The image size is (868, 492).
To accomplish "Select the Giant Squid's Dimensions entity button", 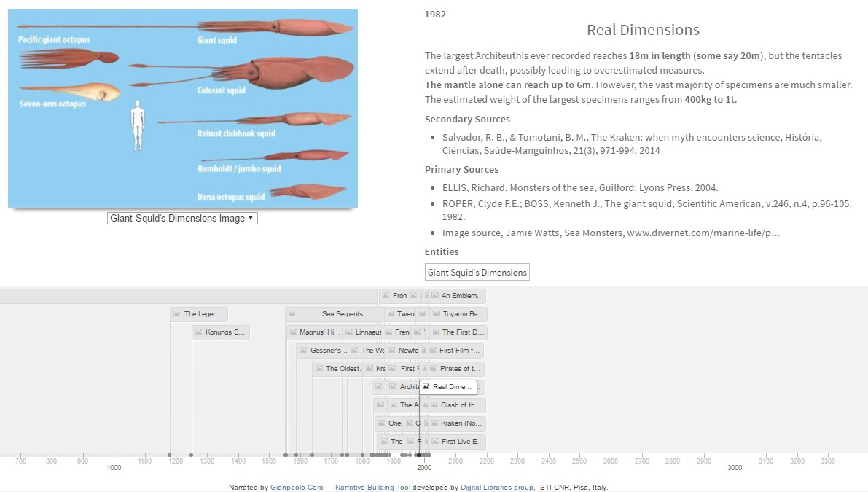I will (477, 273).
